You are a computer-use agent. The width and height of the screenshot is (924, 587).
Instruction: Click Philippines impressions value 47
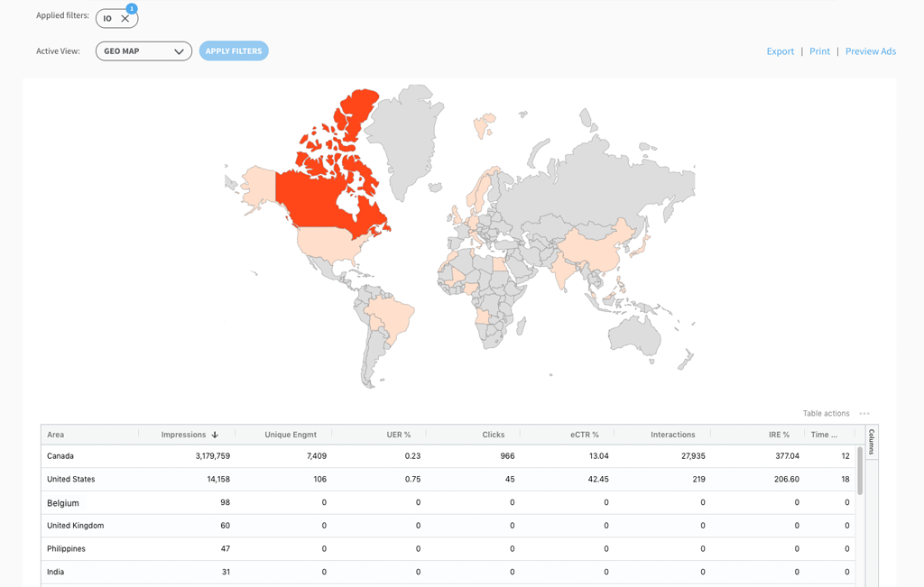pos(225,549)
